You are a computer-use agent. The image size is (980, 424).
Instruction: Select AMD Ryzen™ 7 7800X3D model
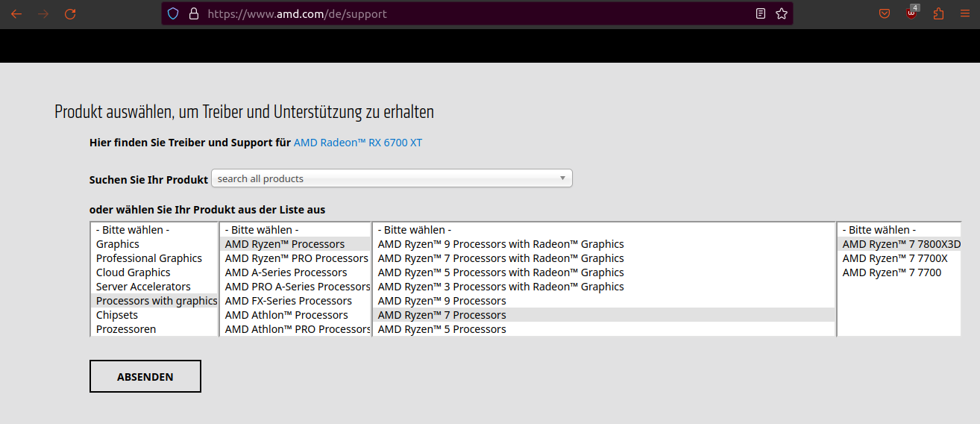(900, 244)
